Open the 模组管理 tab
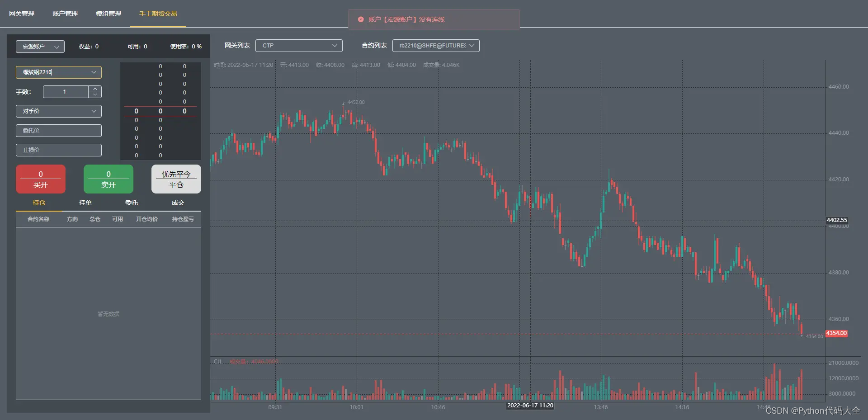The height and width of the screenshot is (420, 868). click(108, 14)
